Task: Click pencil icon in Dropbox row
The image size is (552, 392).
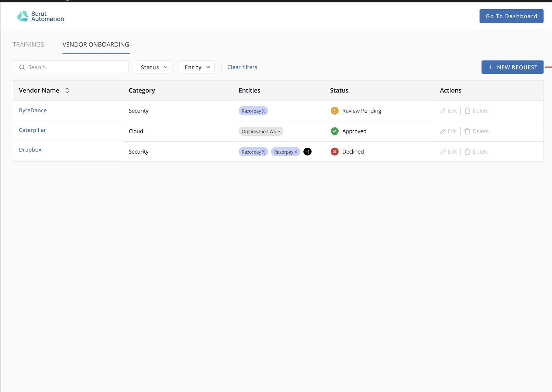Action: (443, 152)
